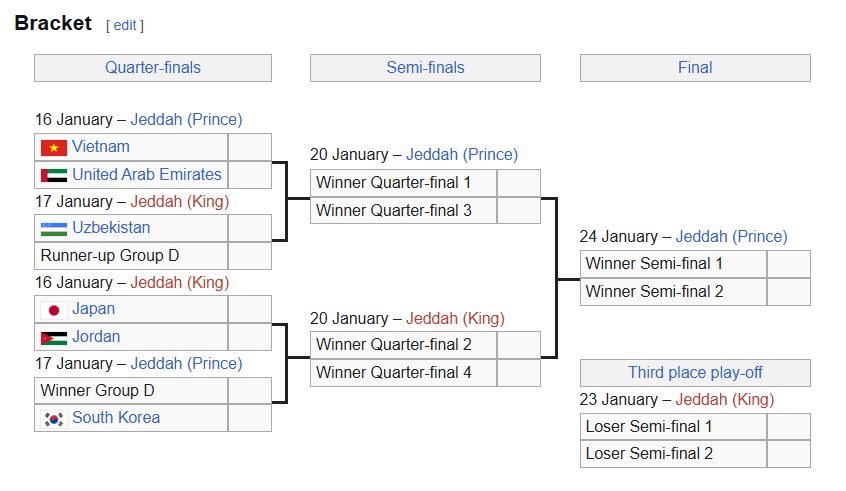Viewport: 846px width, 491px height.
Task: Open the Third place play-off link
Action: tap(695, 373)
